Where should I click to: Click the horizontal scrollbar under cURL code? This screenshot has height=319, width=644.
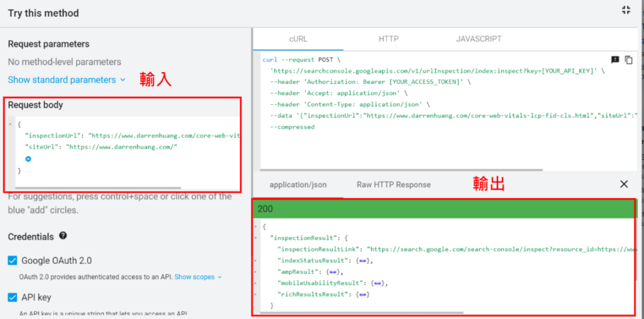401,170
